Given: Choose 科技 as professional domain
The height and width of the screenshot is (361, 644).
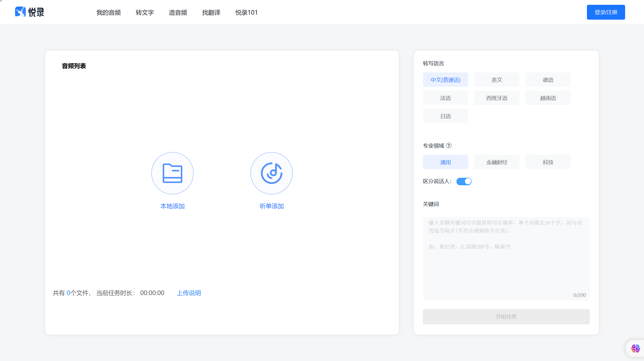Looking at the screenshot, I should tap(548, 162).
